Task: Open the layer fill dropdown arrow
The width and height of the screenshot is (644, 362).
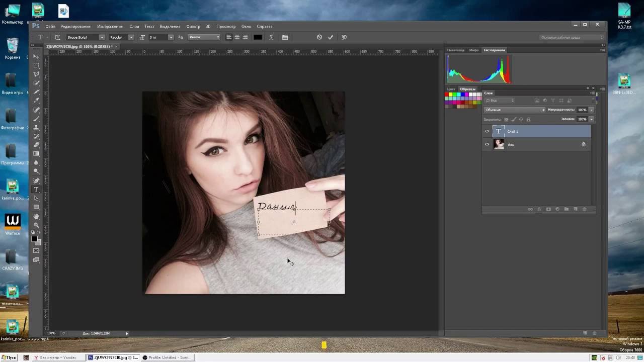Action: (x=592, y=119)
